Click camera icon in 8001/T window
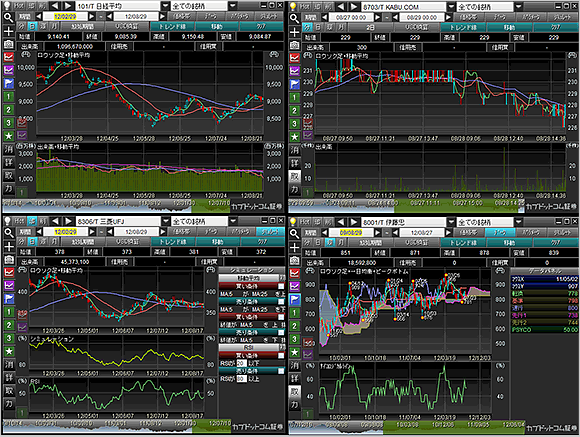The width and height of the screenshot is (580, 437). tap(294, 260)
